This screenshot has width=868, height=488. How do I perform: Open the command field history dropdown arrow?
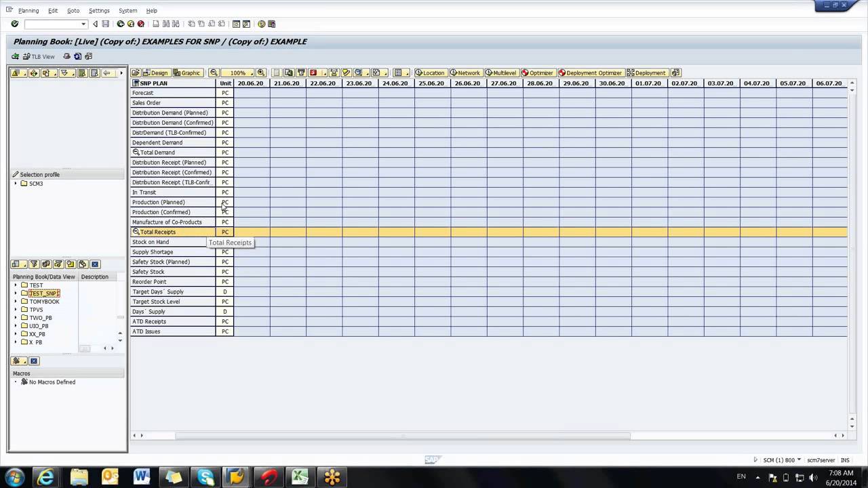click(x=83, y=24)
